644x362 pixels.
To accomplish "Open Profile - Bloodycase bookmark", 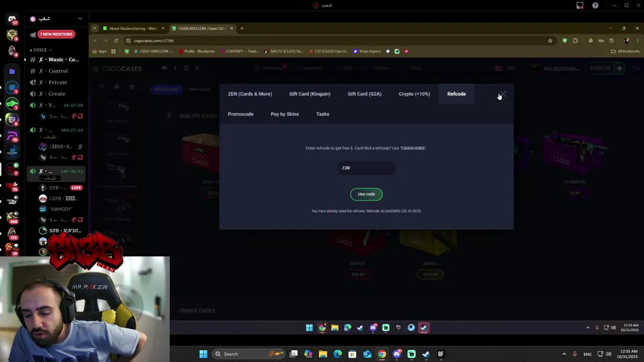I will coord(196,51).
